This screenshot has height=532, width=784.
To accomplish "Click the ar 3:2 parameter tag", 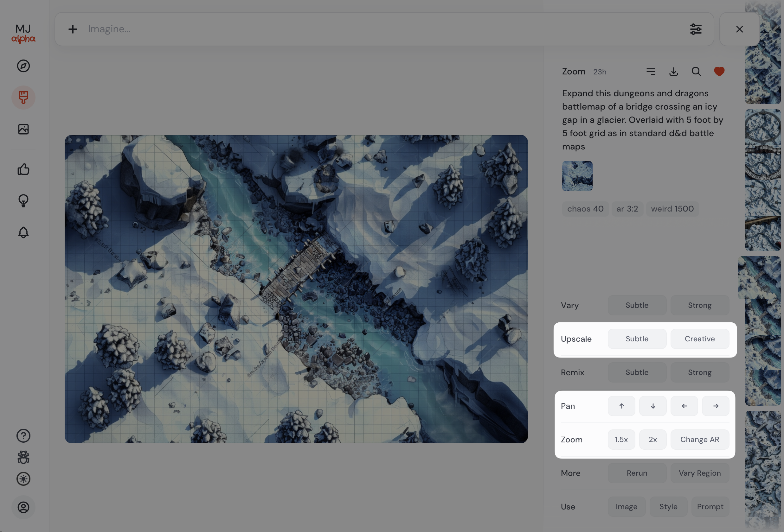I will pyautogui.click(x=627, y=209).
